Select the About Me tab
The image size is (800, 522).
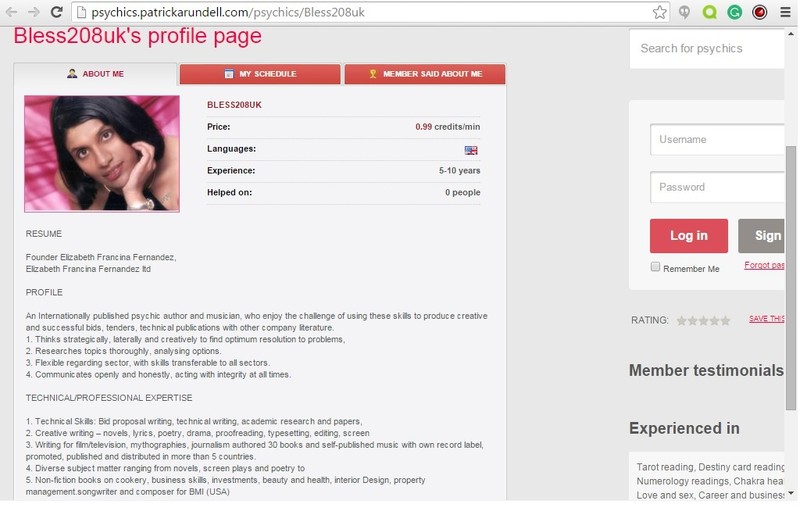[95, 74]
